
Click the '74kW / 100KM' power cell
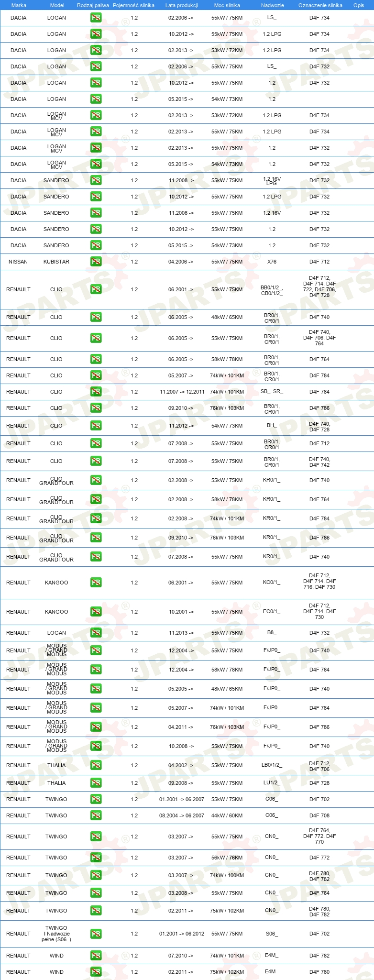click(227, 875)
